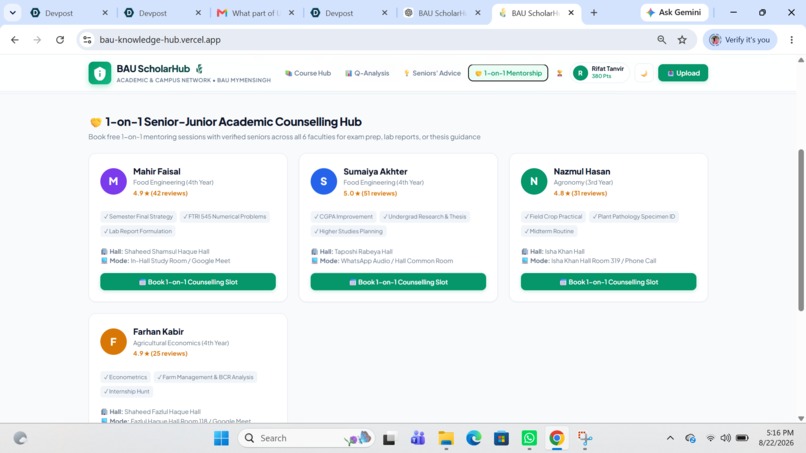Show hidden system tray icons chevron
Image resolution: width=806 pixels, height=453 pixels.
pos(670,438)
